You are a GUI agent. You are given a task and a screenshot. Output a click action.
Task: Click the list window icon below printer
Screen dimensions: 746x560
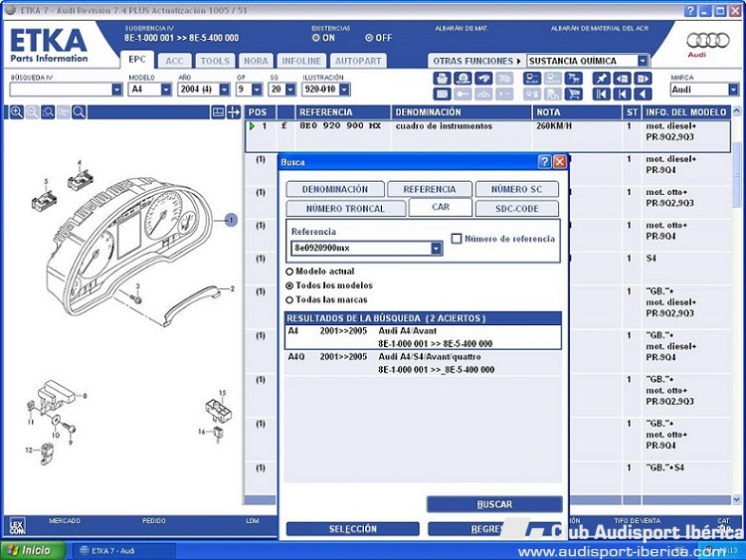(442, 93)
